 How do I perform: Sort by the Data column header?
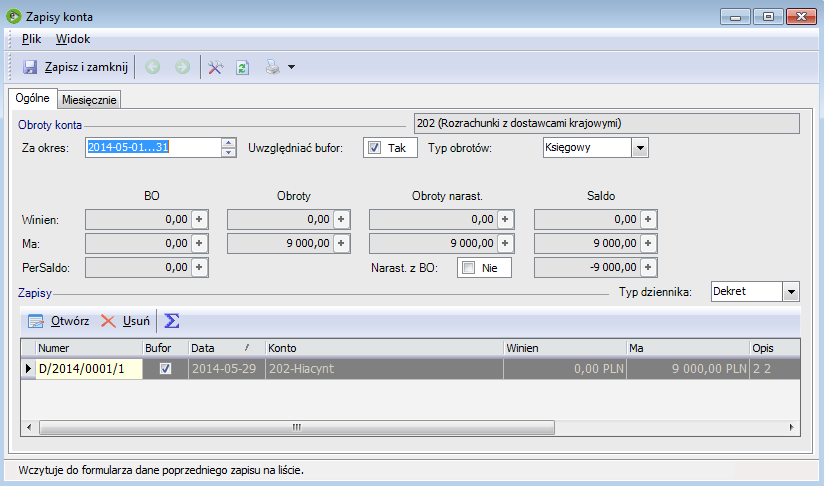226,348
